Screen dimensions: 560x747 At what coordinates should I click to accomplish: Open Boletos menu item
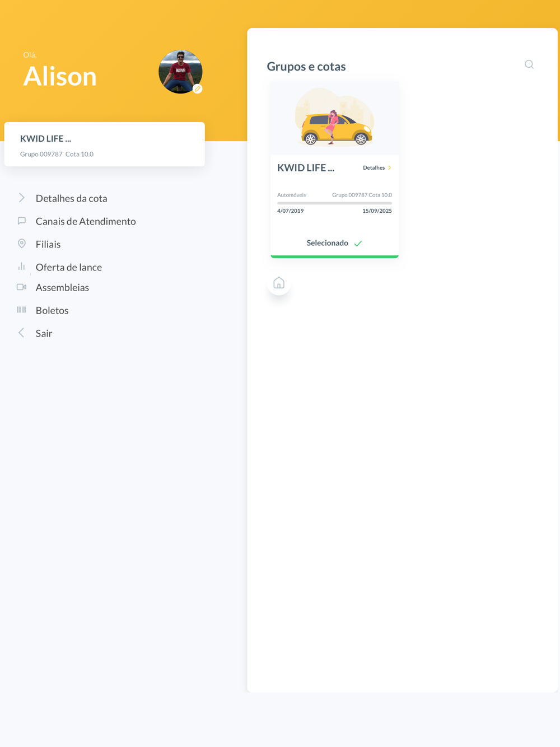[52, 310]
